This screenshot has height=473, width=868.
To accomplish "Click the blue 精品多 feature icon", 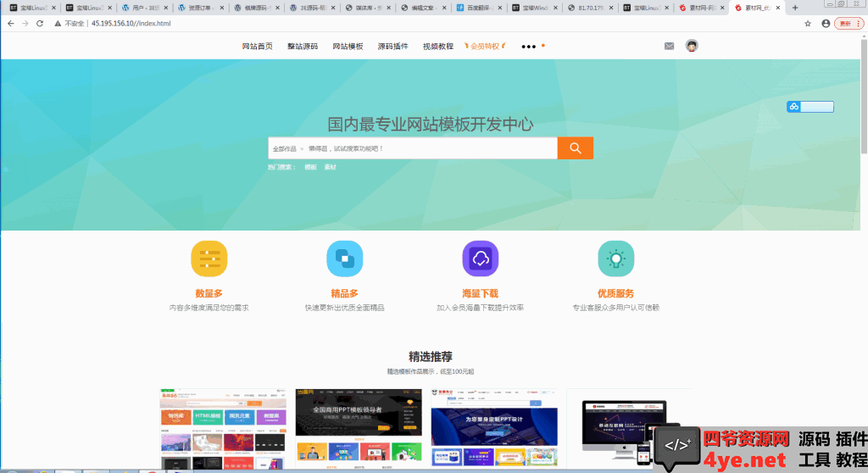I will pyautogui.click(x=344, y=259).
